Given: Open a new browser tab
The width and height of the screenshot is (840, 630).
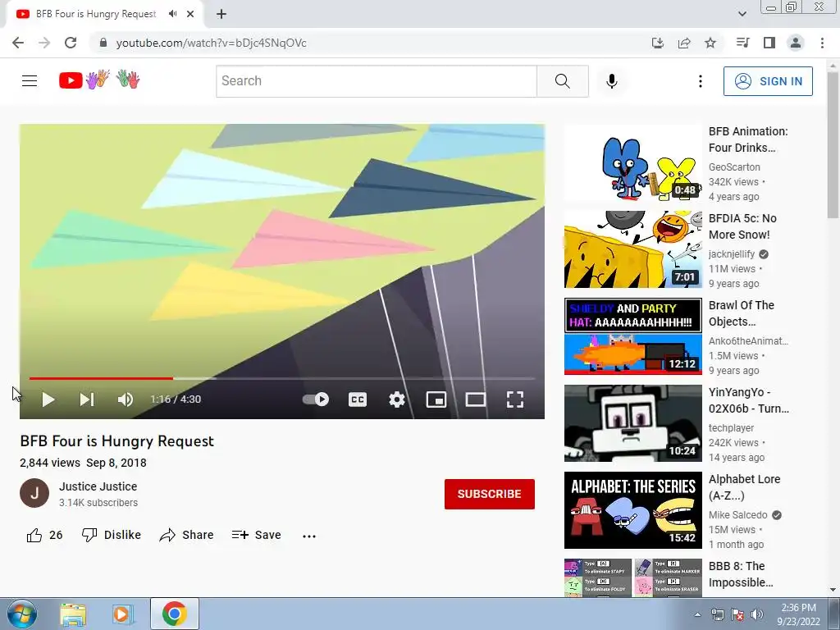Looking at the screenshot, I should coord(221,14).
